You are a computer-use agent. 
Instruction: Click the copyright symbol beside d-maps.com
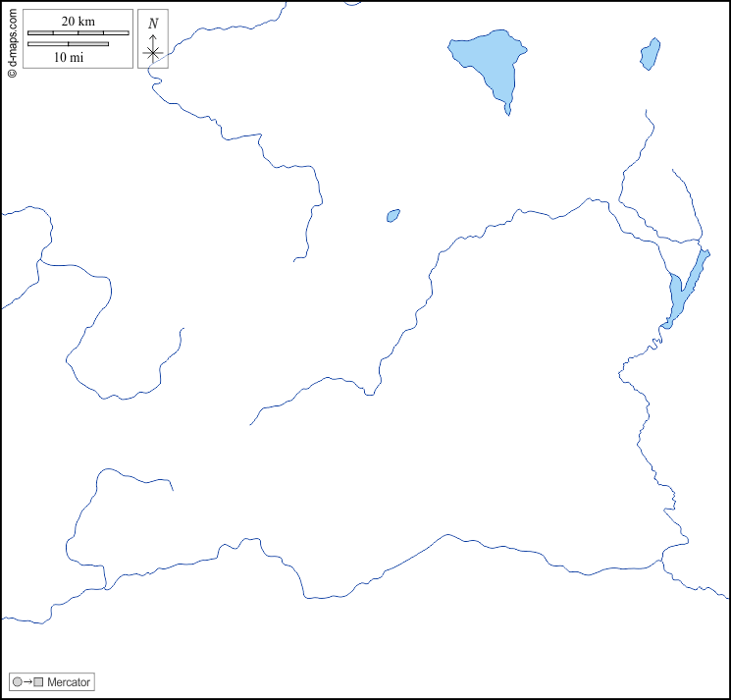tap(12, 73)
